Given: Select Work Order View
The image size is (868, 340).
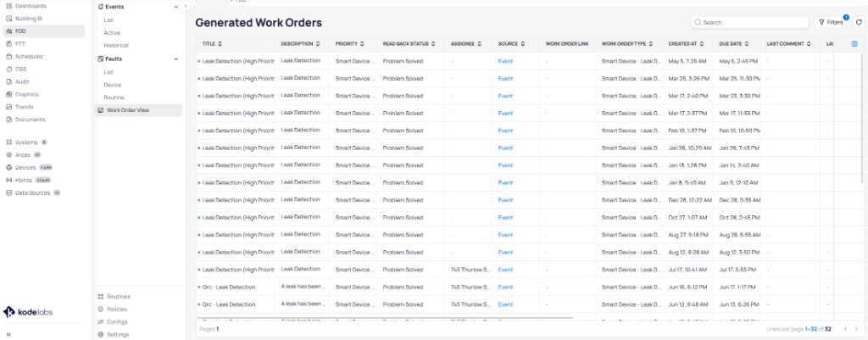Looking at the screenshot, I should [138, 110].
